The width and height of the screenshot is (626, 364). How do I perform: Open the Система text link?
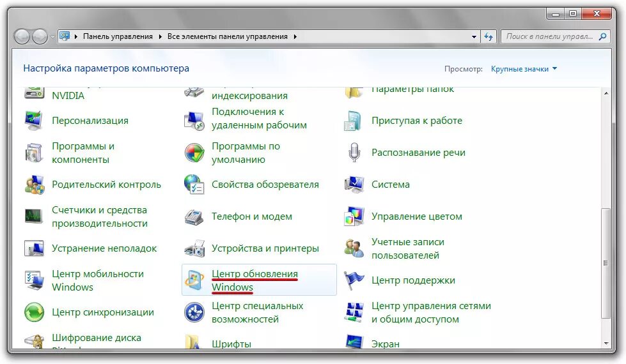391,185
